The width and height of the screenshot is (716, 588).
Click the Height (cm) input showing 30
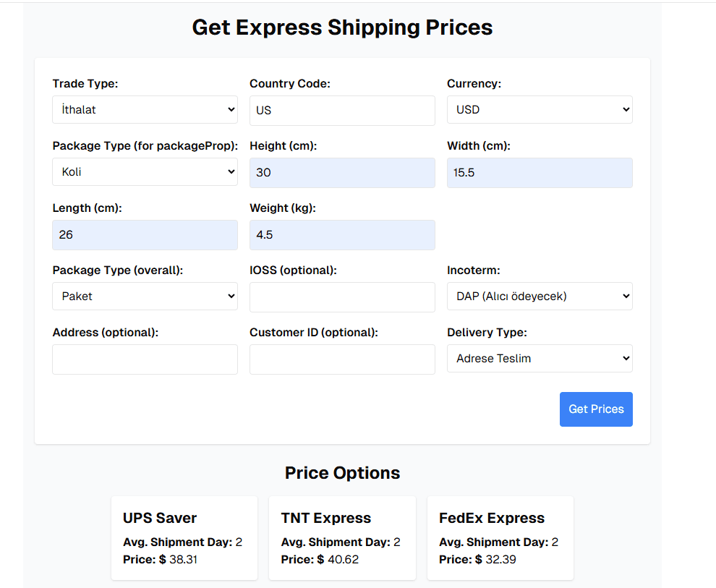coord(341,172)
